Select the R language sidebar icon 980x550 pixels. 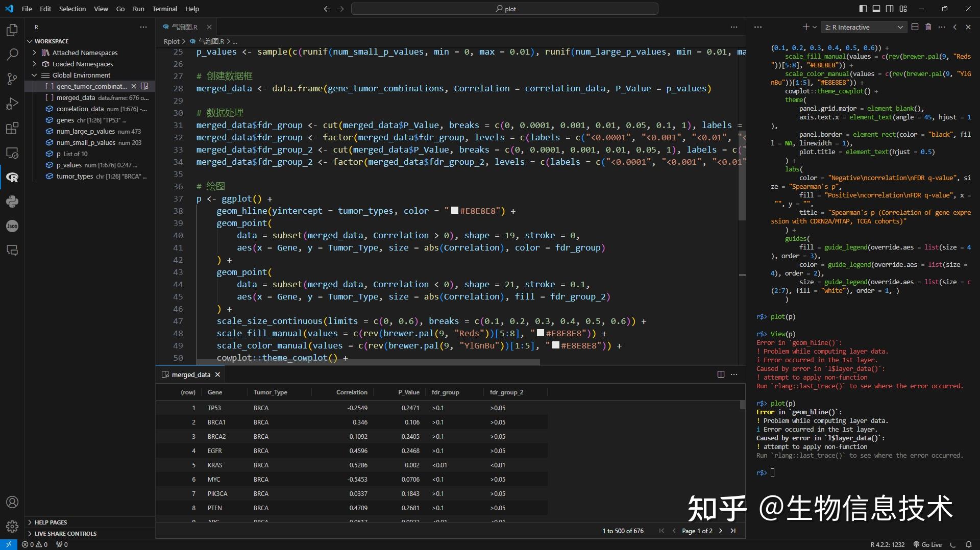pyautogui.click(x=12, y=177)
